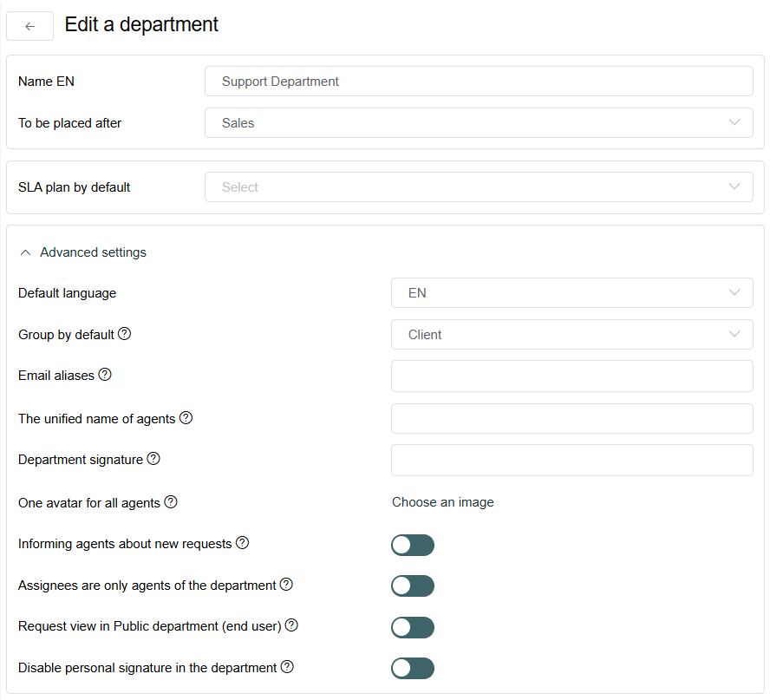
Task: Open help icon for Group by default
Action: [125, 334]
